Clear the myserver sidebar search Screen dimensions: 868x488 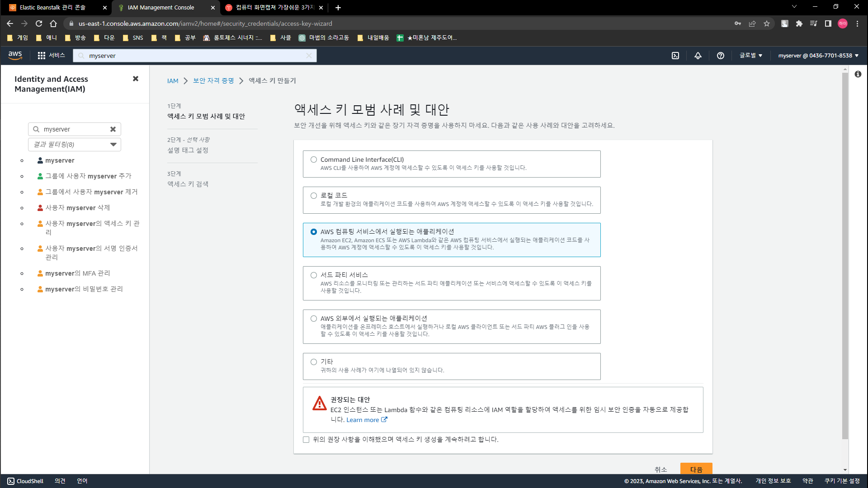[113, 129]
